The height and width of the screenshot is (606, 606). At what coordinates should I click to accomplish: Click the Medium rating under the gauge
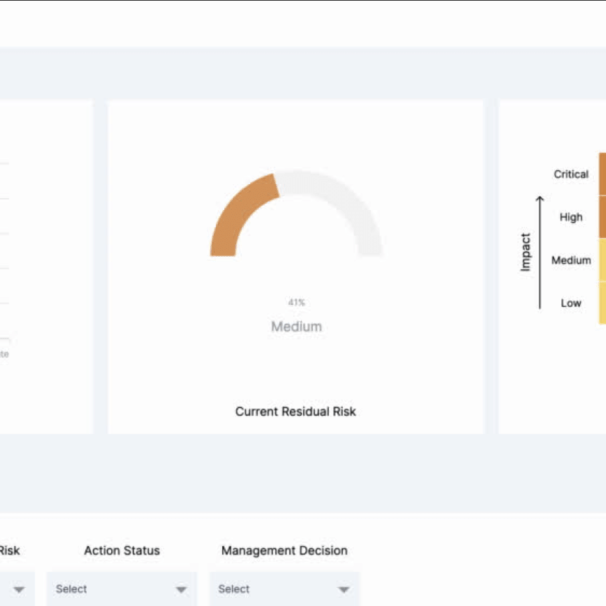click(x=296, y=327)
